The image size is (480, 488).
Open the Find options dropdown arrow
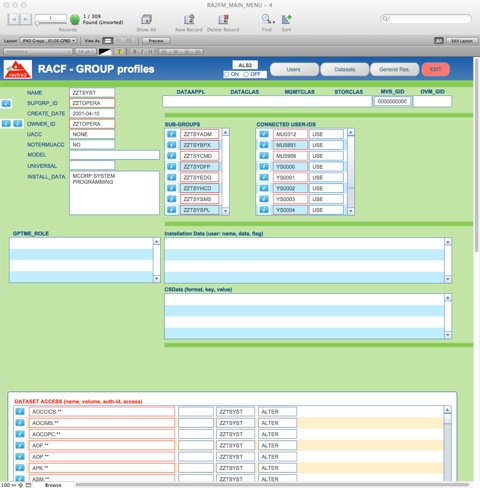(274, 22)
